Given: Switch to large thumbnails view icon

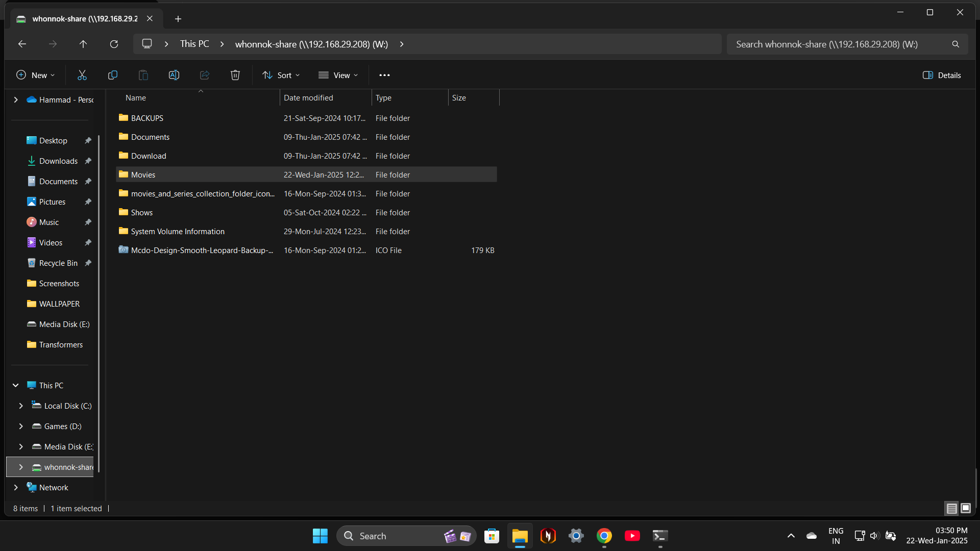Looking at the screenshot, I should click(965, 508).
